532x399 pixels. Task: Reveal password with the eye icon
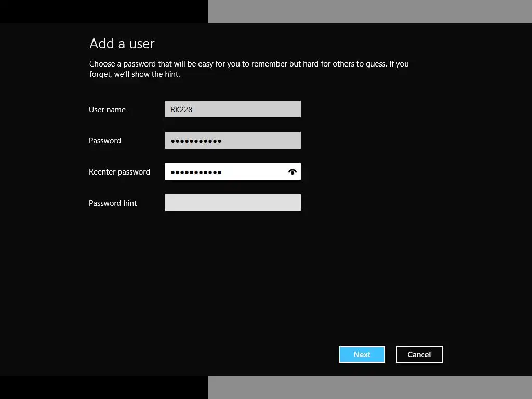click(x=292, y=172)
